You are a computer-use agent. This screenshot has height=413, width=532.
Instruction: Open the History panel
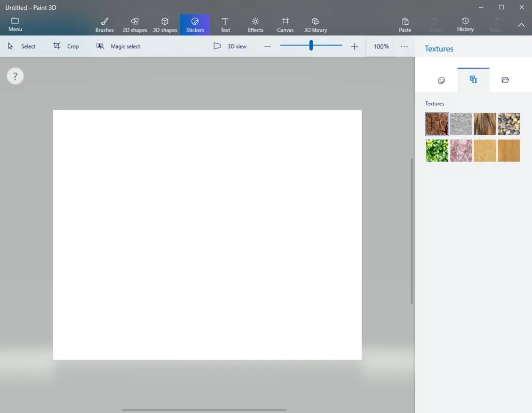pos(465,24)
